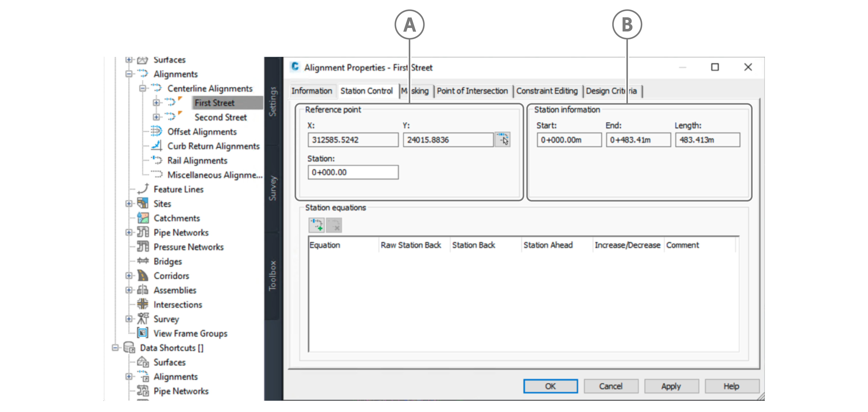
Task: Collapse the Data Shortcuts node
Action: (x=115, y=348)
